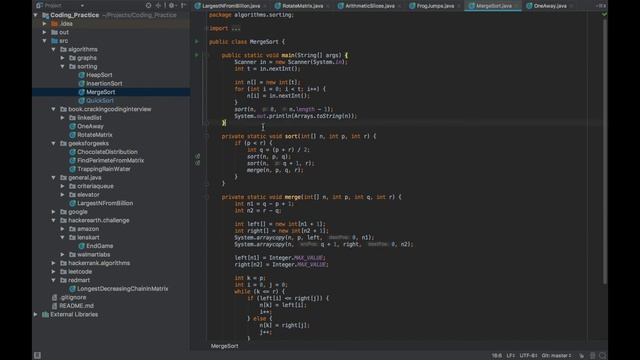Image resolution: width=640 pixels, height=360 pixels.
Task: Fold the main method via gutter marker
Action: click(207, 55)
